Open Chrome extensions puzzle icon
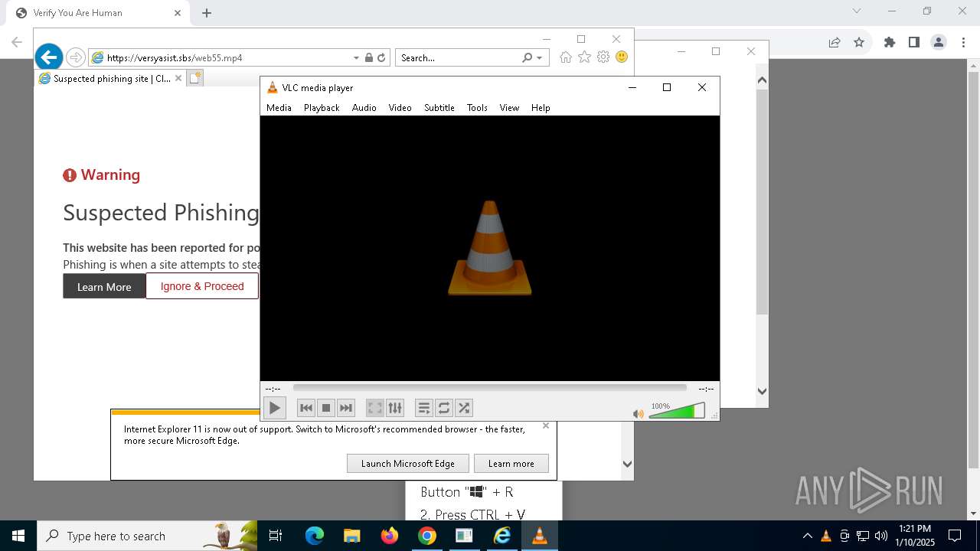This screenshot has width=980, height=551. pyautogui.click(x=890, y=42)
